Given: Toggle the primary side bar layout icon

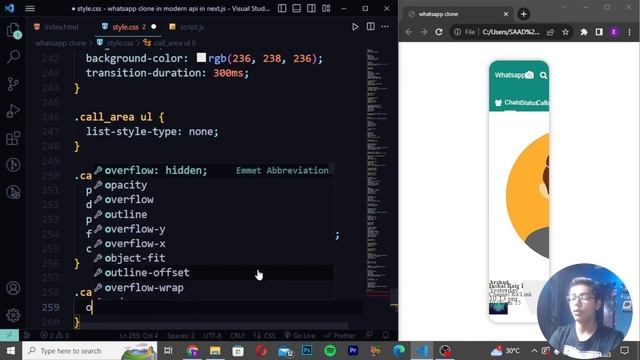Looking at the screenshot, I should (x=282, y=8).
